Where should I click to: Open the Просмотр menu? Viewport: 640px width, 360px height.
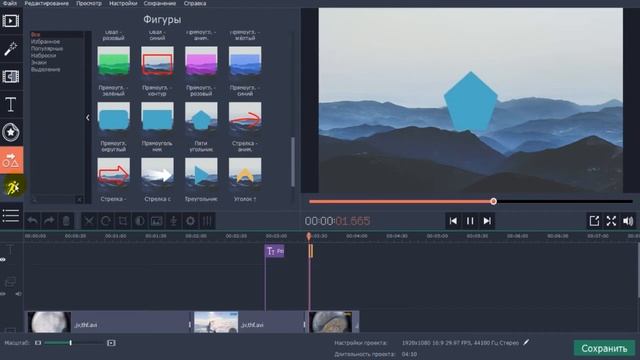click(x=89, y=3)
